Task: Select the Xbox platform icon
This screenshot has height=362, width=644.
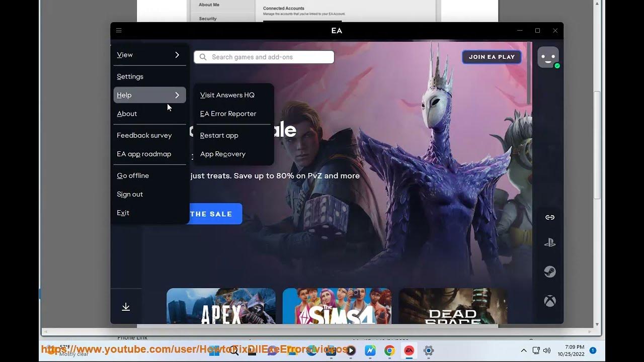Action: 550,301
